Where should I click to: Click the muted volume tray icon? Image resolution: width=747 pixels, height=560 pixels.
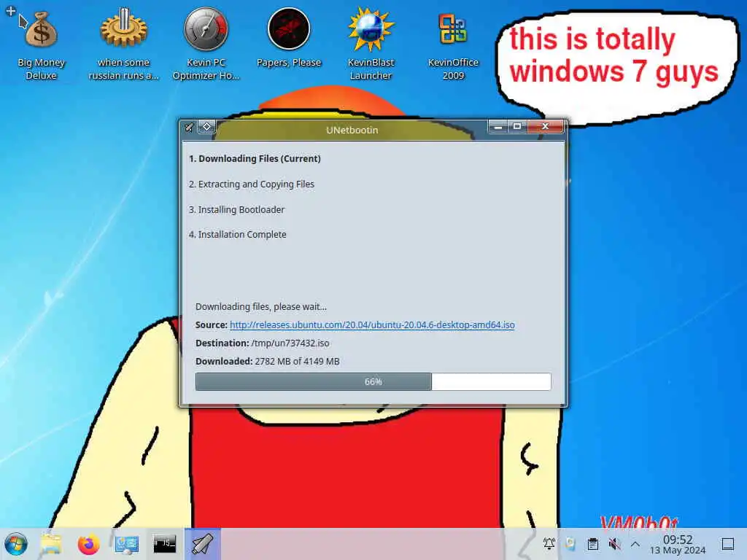click(614, 544)
